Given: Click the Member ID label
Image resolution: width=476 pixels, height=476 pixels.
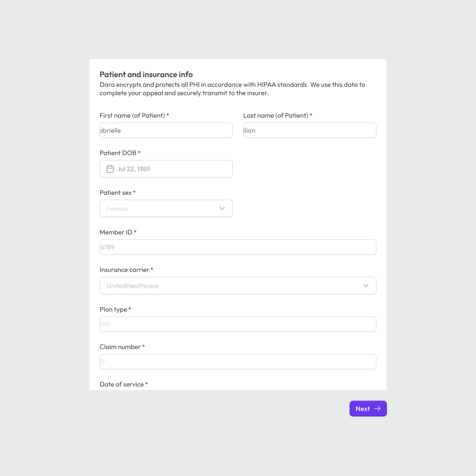Looking at the screenshot, I should click(x=116, y=232).
